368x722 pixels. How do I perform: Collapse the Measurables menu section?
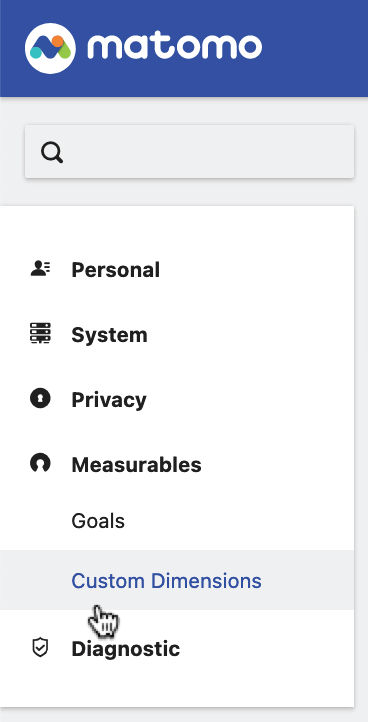pos(177,465)
